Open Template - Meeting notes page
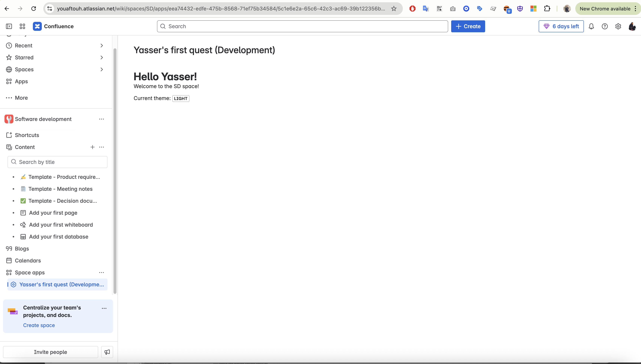 click(60, 189)
